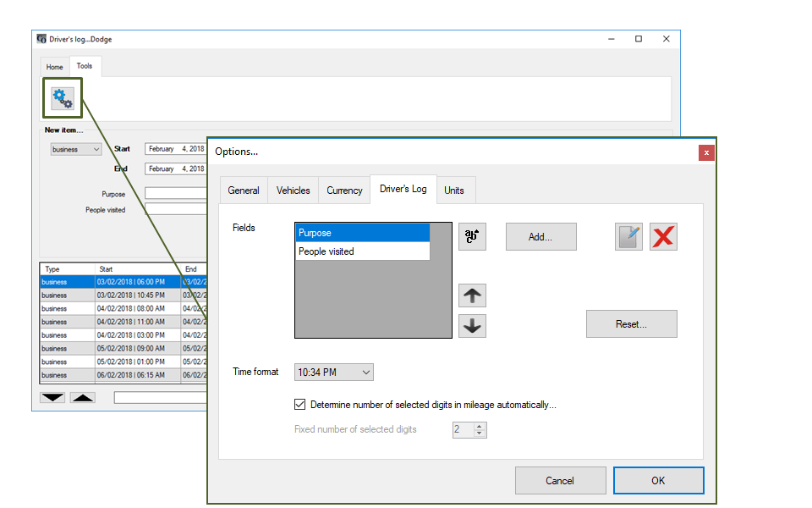This screenshot has width=812, height=508.
Task: Open the Currency tab
Action: [x=344, y=190]
